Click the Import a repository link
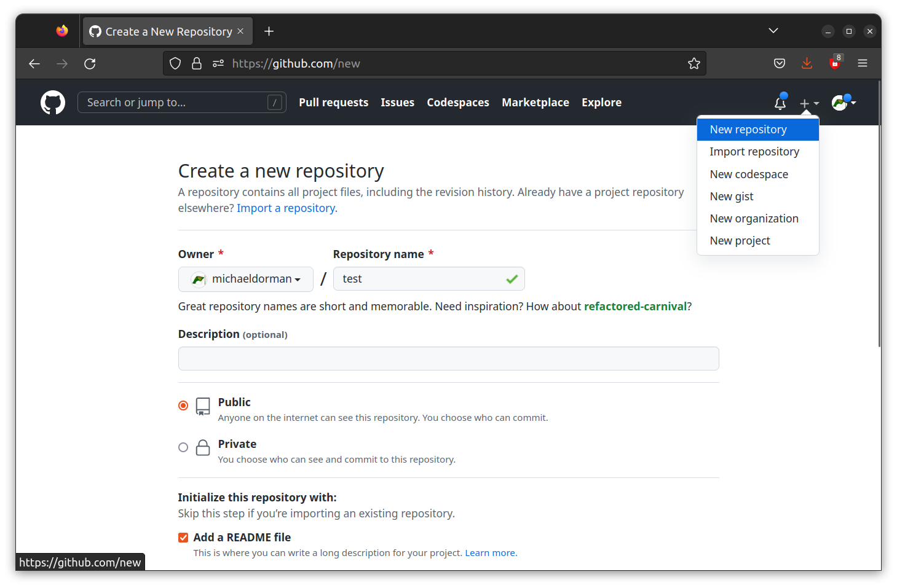This screenshot has height=588, width=897. click(x=285, y=208)
